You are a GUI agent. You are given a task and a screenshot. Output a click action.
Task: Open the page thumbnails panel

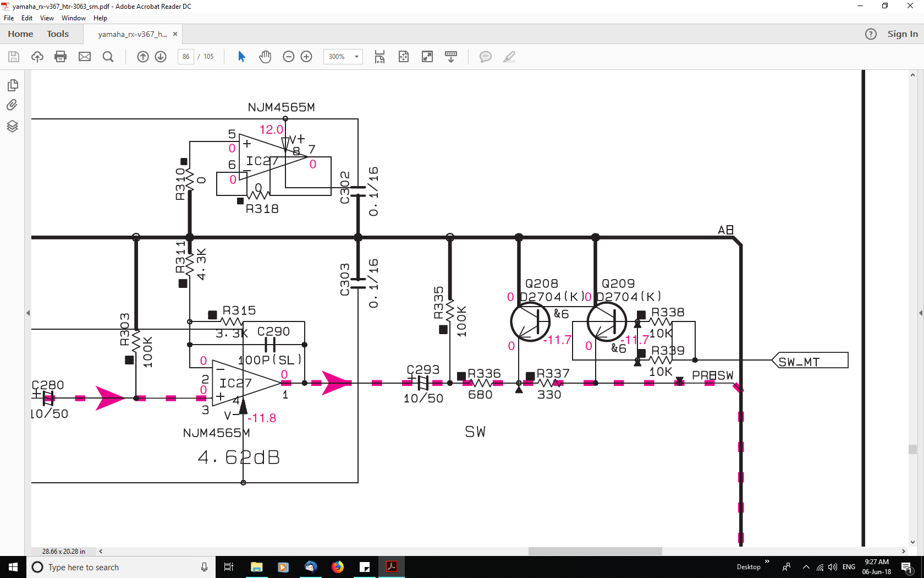tap(13, 85)
